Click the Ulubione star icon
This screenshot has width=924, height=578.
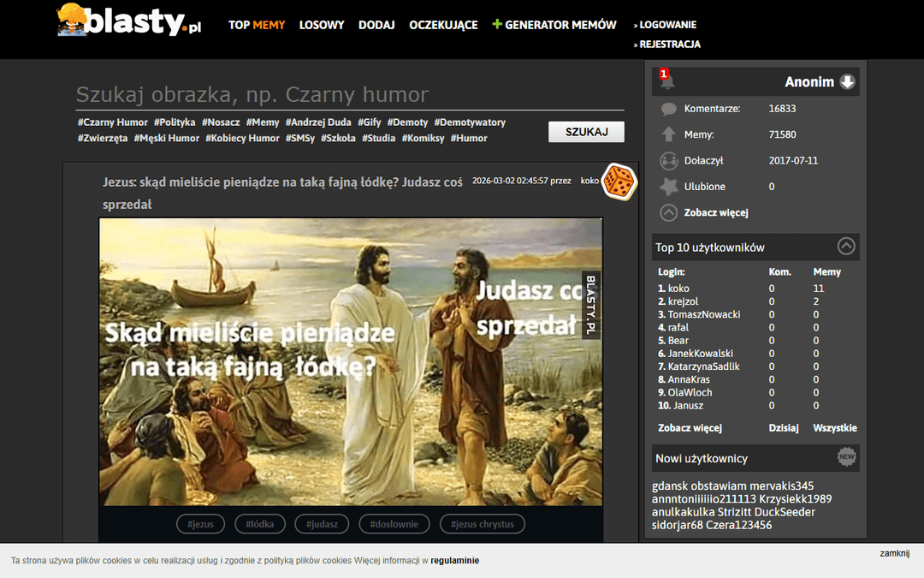(669, 187)
